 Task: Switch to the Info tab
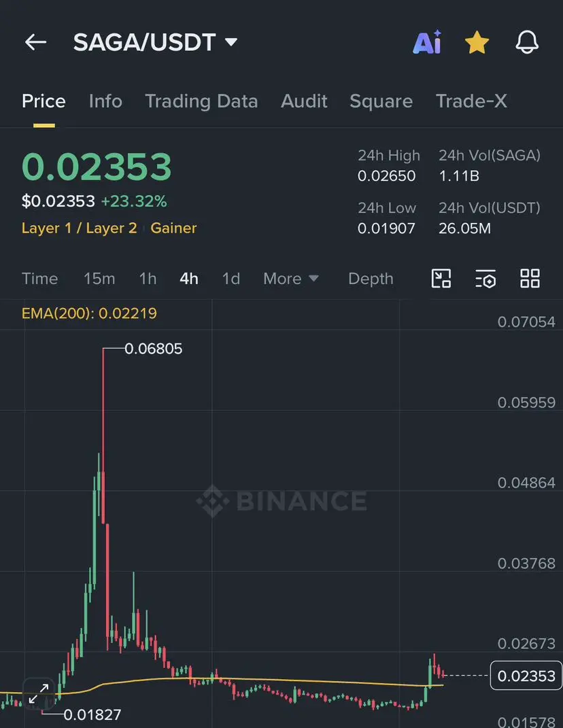click(x=105, y=101)
